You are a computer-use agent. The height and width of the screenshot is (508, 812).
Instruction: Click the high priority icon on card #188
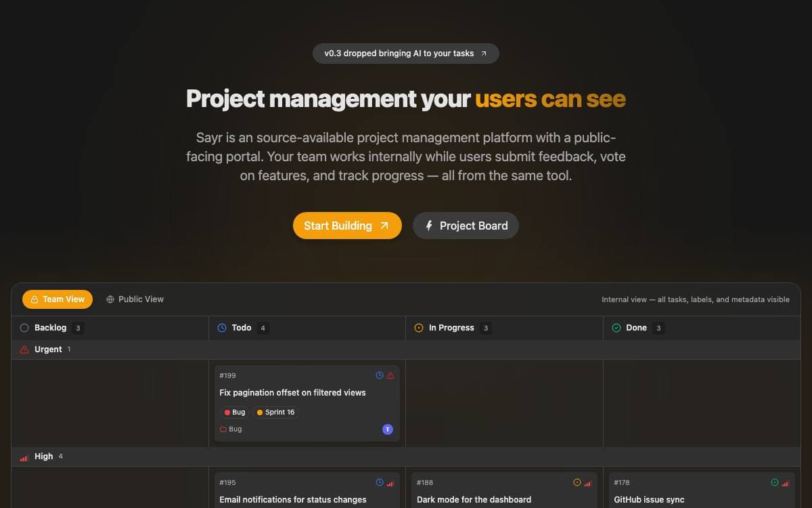[588, 483]
